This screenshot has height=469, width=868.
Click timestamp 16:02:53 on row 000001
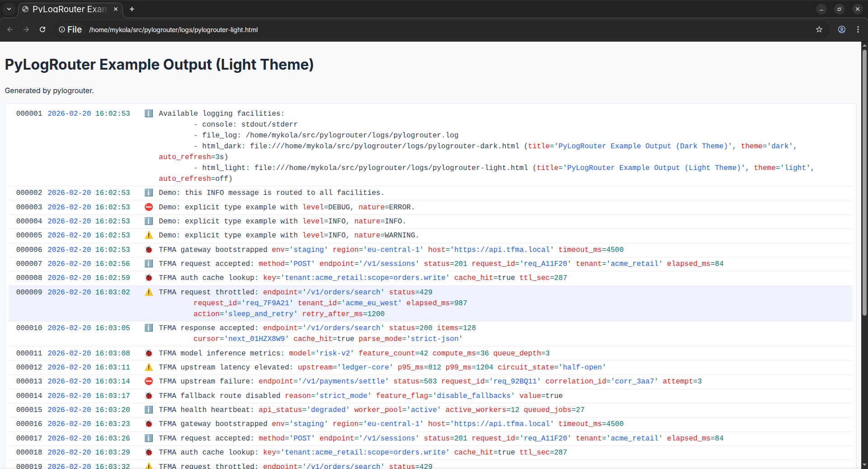[x=113, y=114]
